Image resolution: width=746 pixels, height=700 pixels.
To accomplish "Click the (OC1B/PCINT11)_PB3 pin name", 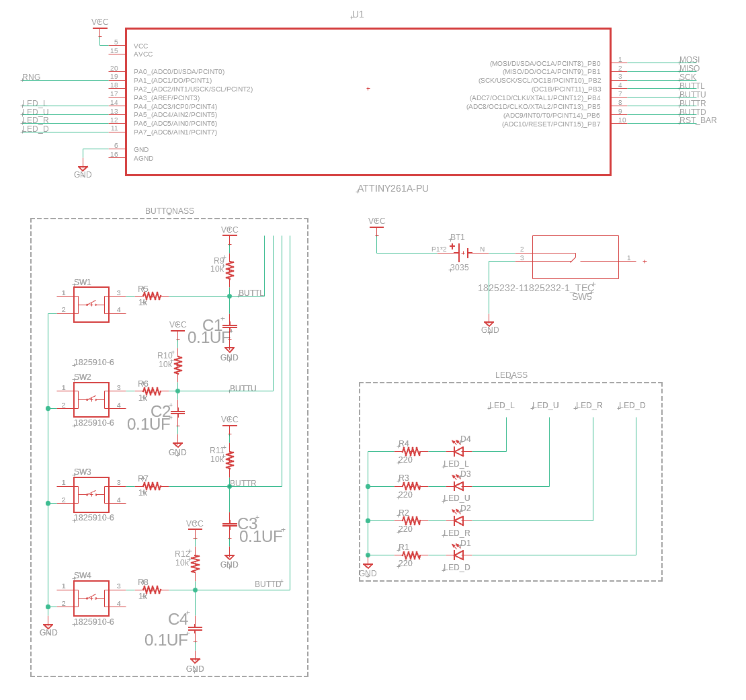I will point(566,89).
